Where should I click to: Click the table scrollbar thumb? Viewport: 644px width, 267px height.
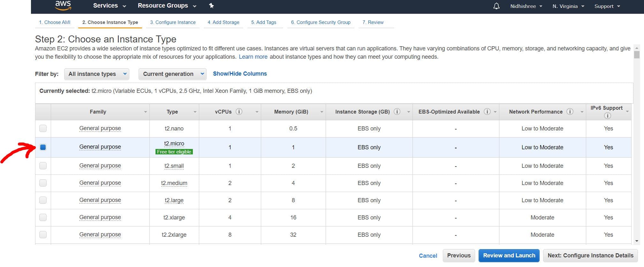[x=637, y=55]
